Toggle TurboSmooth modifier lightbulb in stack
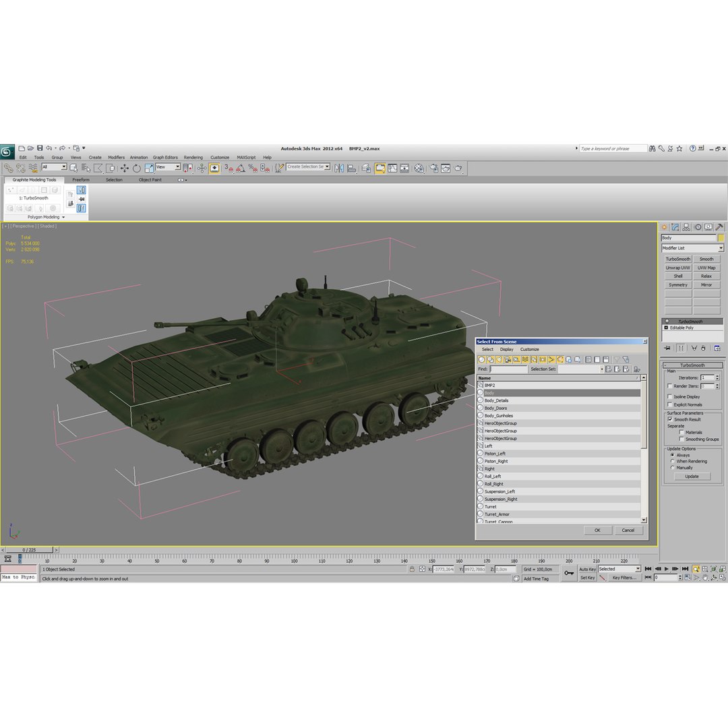The width and height of the screenshot is (728, 728). [667, 322]
